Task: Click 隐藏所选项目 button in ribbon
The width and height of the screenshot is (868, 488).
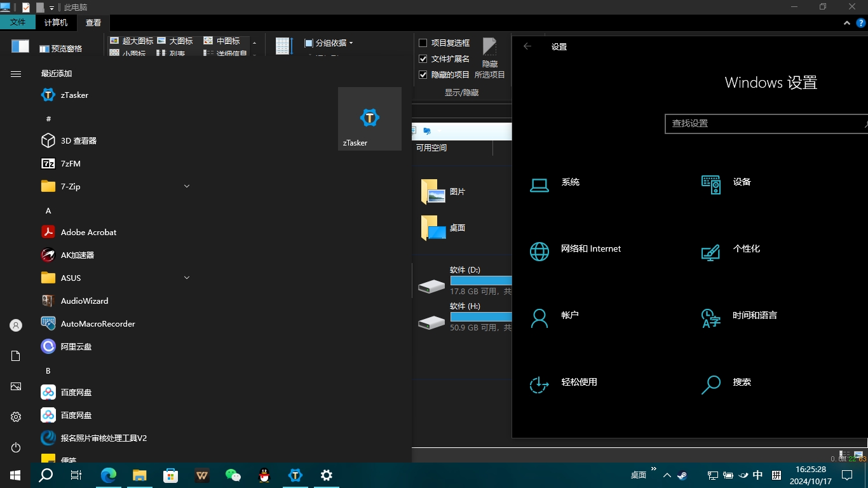Action: point(490,58)
